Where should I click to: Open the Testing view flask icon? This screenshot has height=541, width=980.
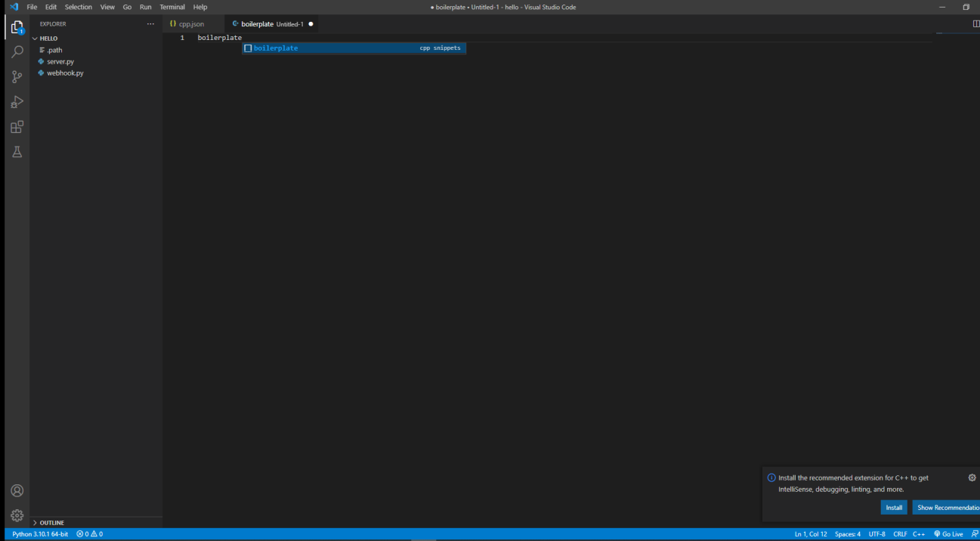[x=16, y=151]
